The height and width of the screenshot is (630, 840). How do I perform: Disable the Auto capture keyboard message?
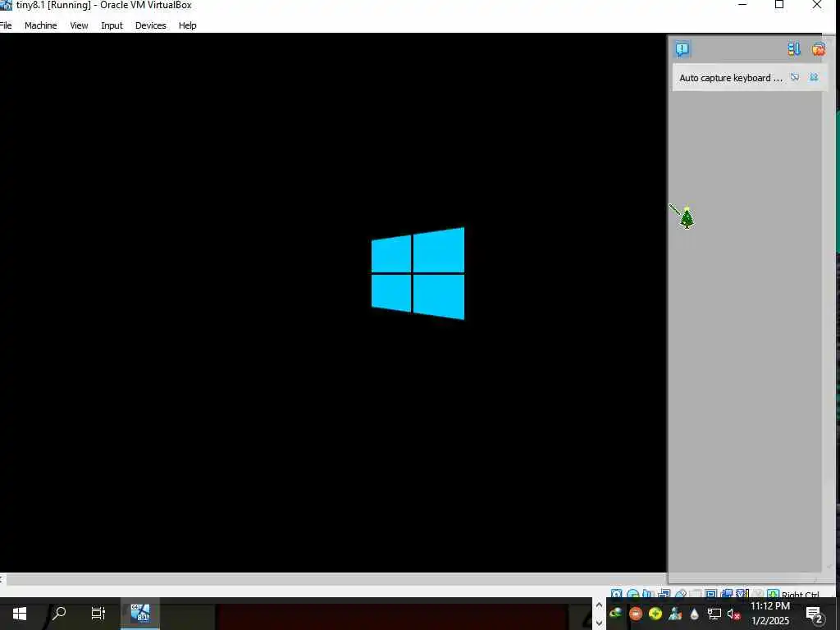[x=795, y=77]
